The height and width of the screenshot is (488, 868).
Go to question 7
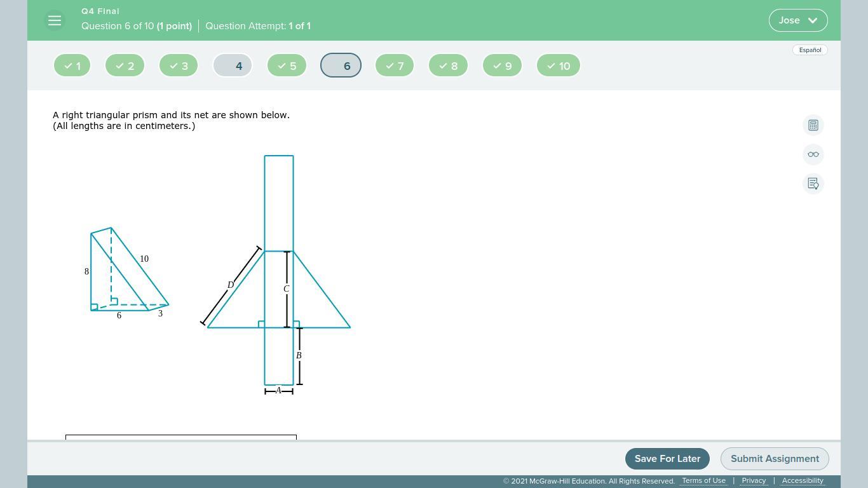[395, 65]
